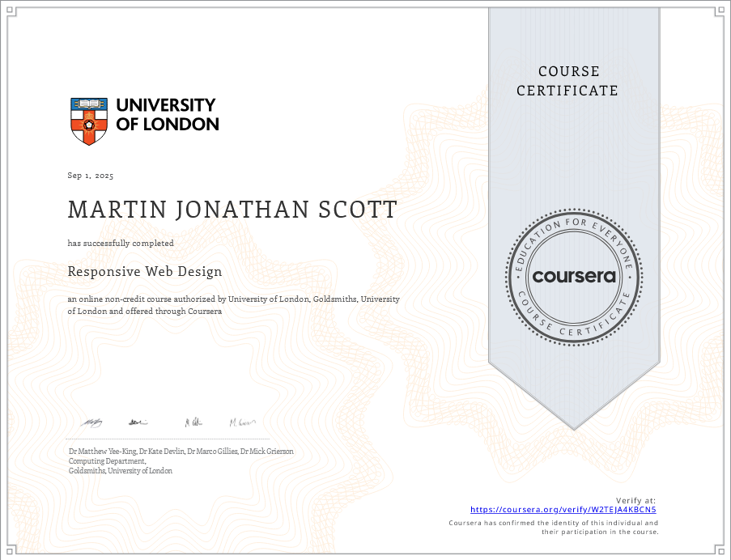
Task: Click the second signature in the signature row
Action: [x=138, y=422]
